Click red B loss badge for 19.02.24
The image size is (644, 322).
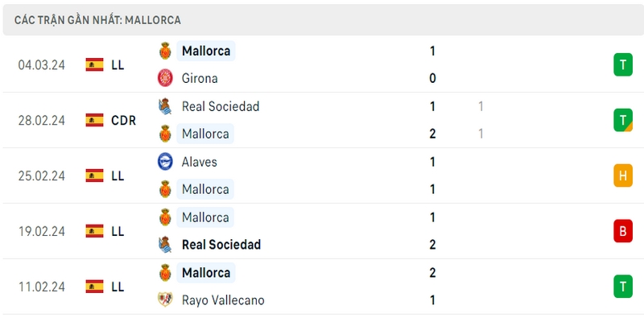[623, 231]
